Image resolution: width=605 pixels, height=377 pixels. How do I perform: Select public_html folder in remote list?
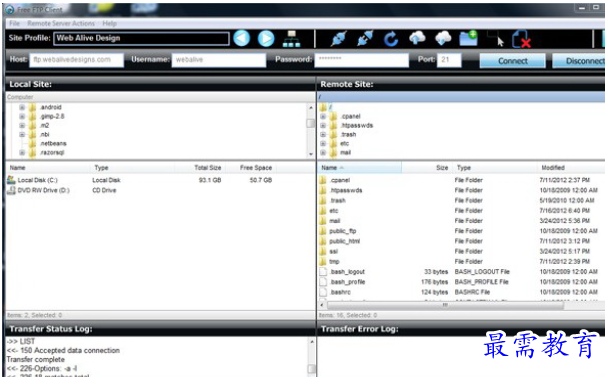point(344,241)
